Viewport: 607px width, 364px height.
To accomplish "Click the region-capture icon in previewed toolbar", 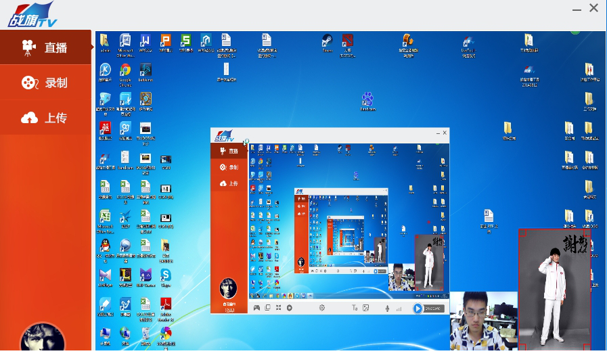I will pos(278,307).
